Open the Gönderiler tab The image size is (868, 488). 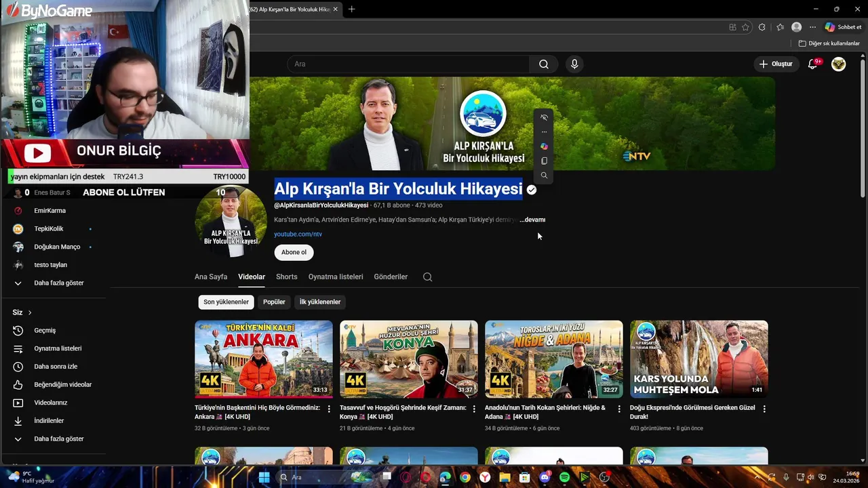(x=391, y=277)
